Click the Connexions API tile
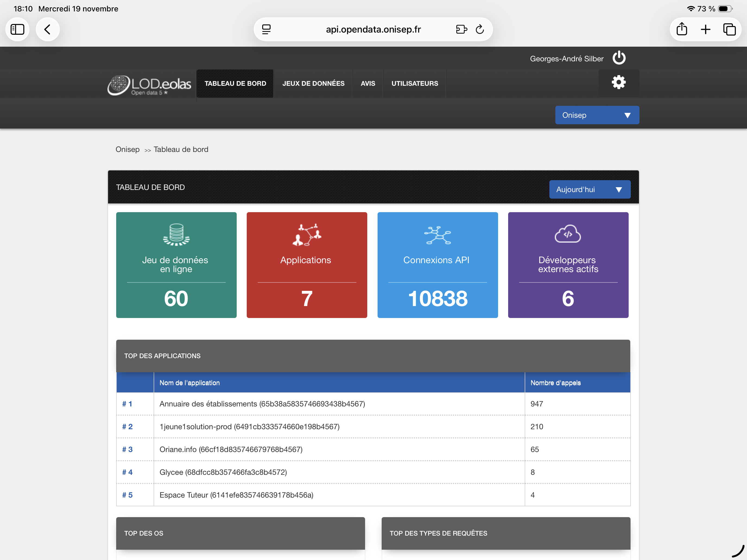747x560 pixels. click(437, 265)
